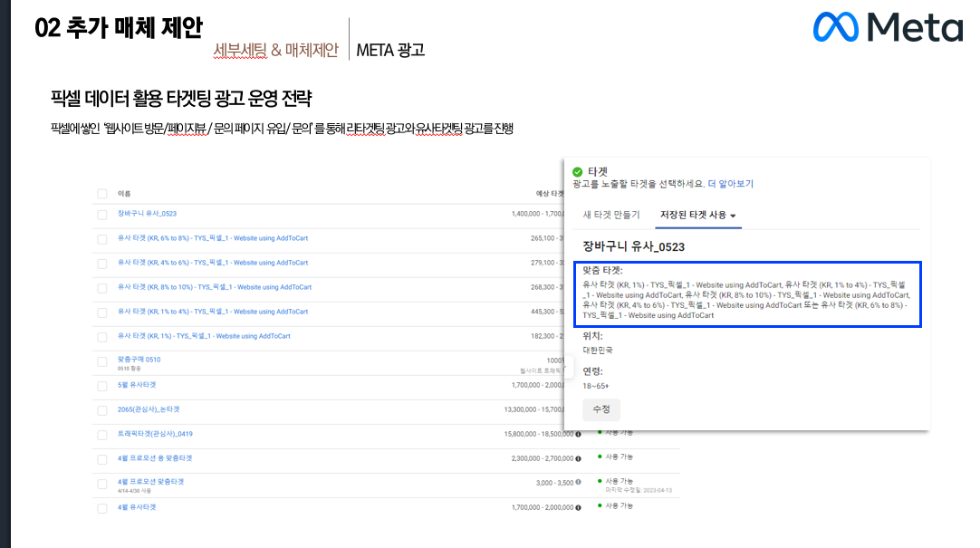The width and height of the screenshot is (980, 548).
Task: Click the size value 2,300,000 - 2,700,000
Action: [543, 458]
